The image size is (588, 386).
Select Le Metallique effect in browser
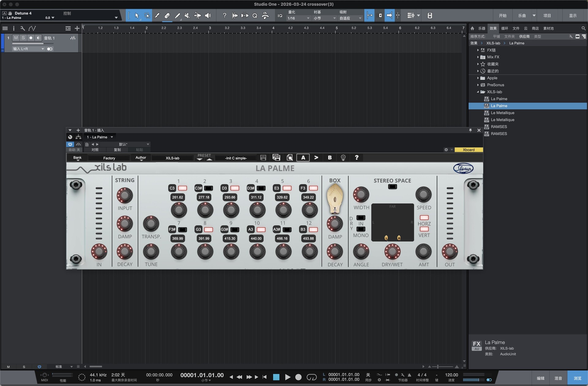[x=502, y=113]
